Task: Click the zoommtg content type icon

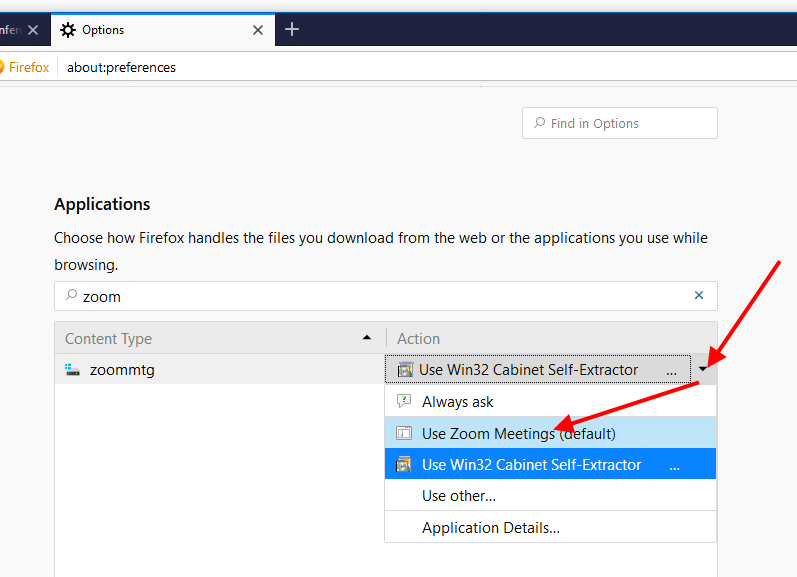Action: [x=72, y=370]
